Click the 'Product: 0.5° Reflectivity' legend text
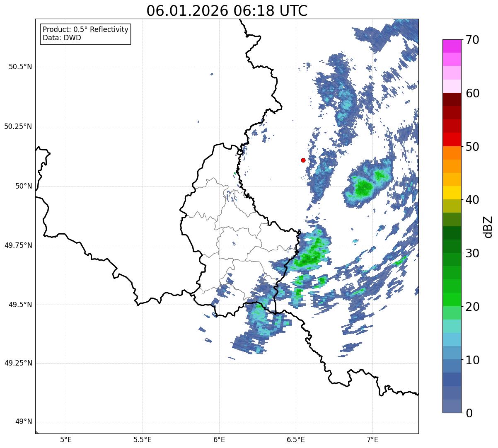 point(85,30)
